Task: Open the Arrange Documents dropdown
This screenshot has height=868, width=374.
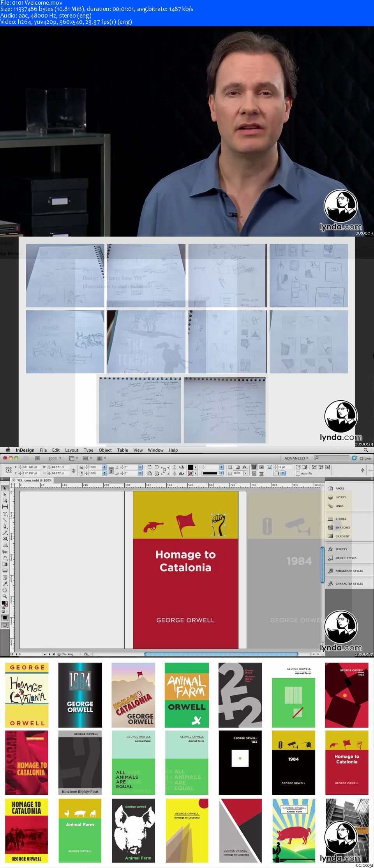Action: (101, 458)
